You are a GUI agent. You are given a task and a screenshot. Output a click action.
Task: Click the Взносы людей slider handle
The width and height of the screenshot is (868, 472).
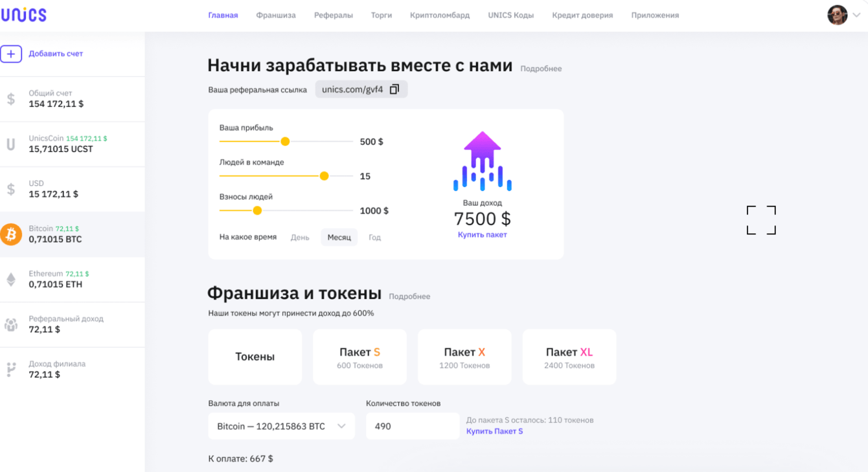(x=257, y=210)
